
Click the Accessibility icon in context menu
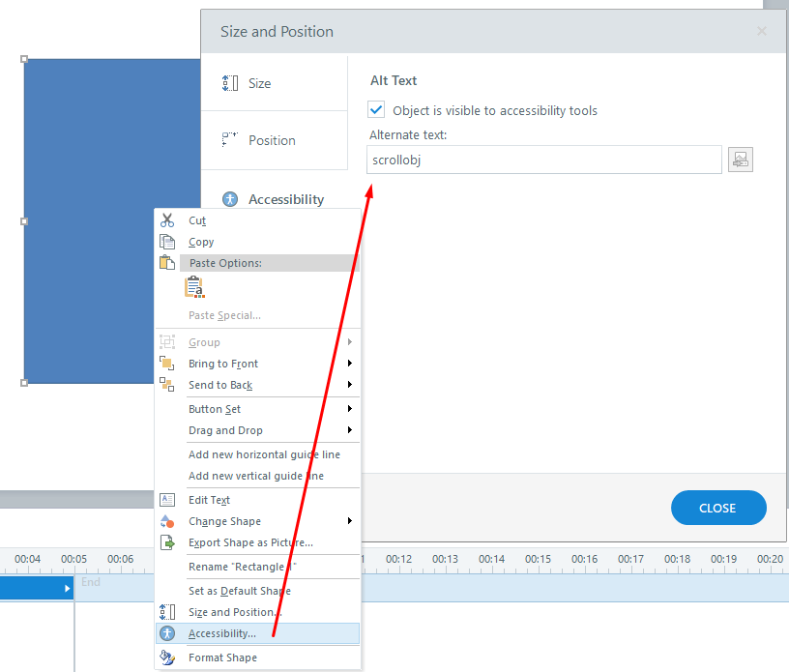coord(167,633)
